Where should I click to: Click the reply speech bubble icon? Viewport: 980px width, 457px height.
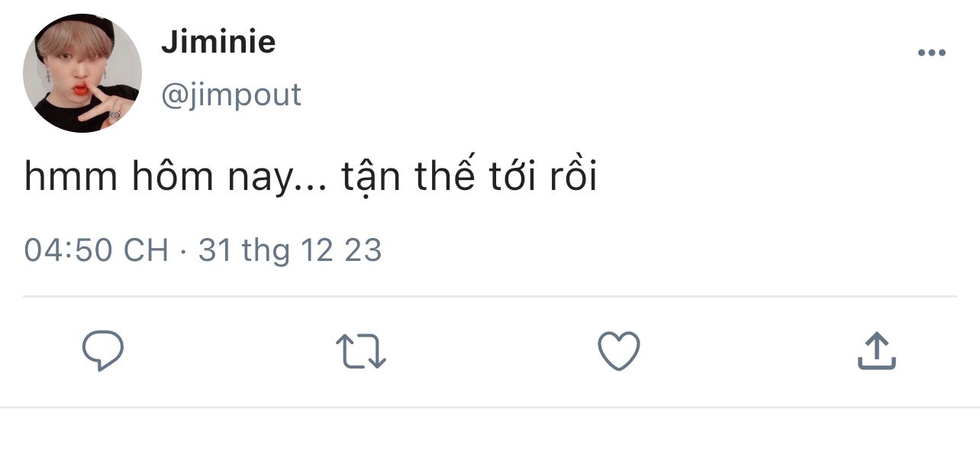(103, 351)
